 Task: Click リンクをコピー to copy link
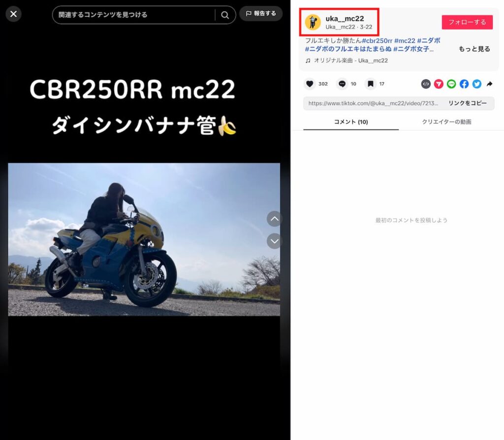coord(467,103)
